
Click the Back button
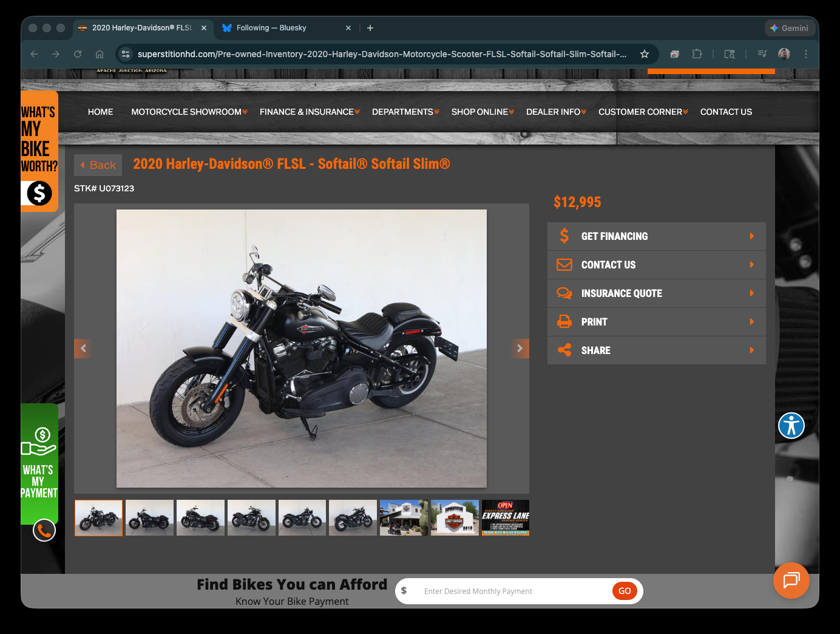98,165
